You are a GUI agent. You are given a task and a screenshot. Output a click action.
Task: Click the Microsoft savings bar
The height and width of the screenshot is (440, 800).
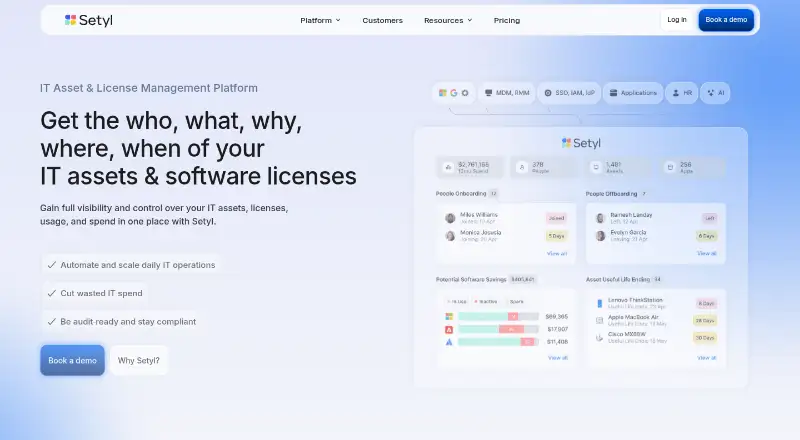(498, 316)
